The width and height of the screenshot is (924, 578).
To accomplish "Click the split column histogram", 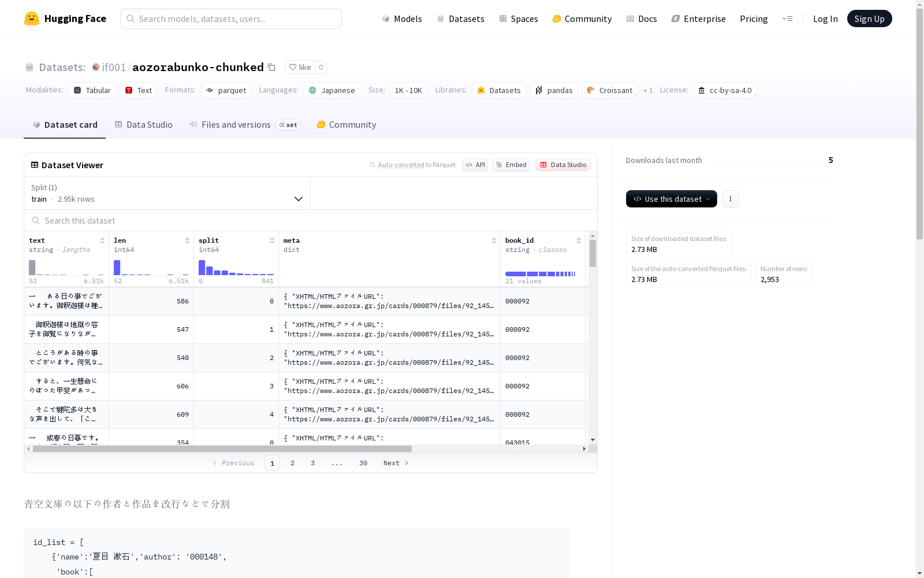I will (x=236, y=267).
